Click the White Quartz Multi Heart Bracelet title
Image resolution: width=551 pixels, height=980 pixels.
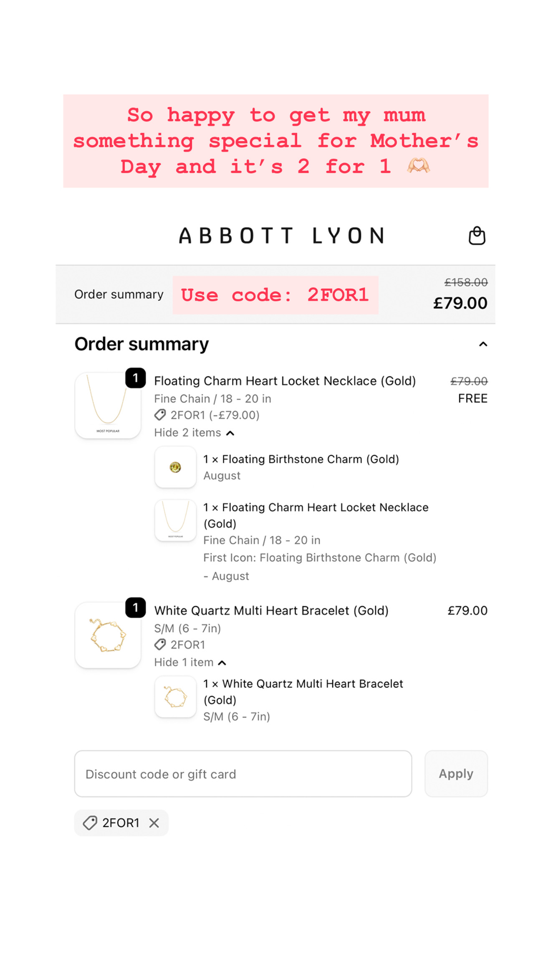tap(271, 611)
